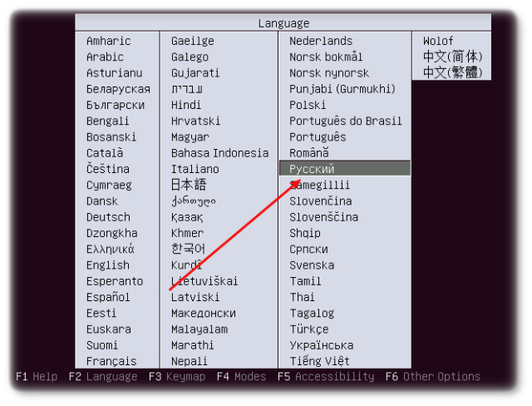Select Bahasa Indonesia entry

tap(219, 153)
